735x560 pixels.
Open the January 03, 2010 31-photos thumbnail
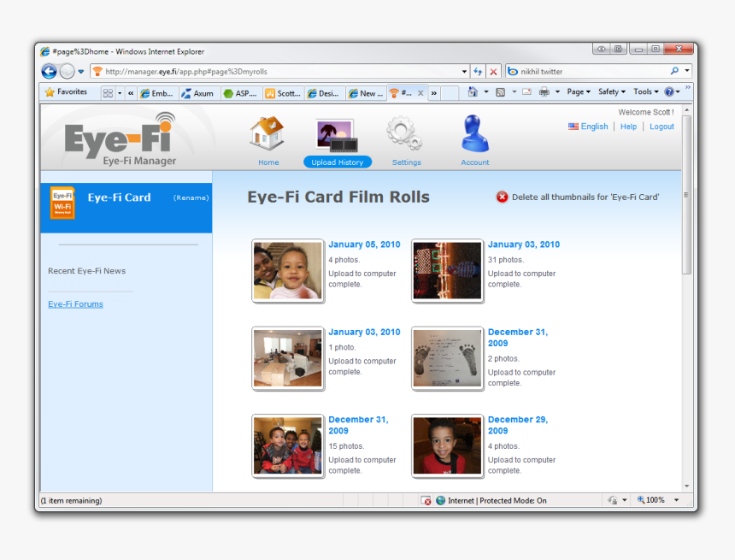click(447, 271)
